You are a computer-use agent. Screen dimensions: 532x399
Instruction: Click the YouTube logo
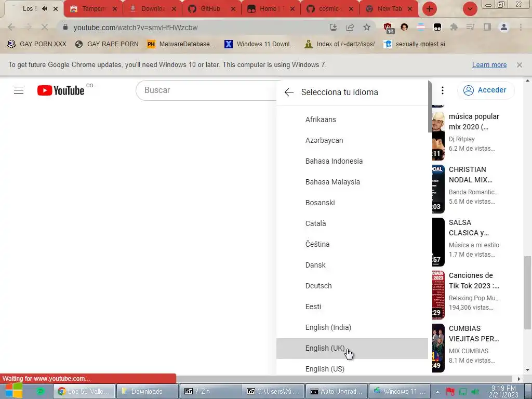point(61,90)
